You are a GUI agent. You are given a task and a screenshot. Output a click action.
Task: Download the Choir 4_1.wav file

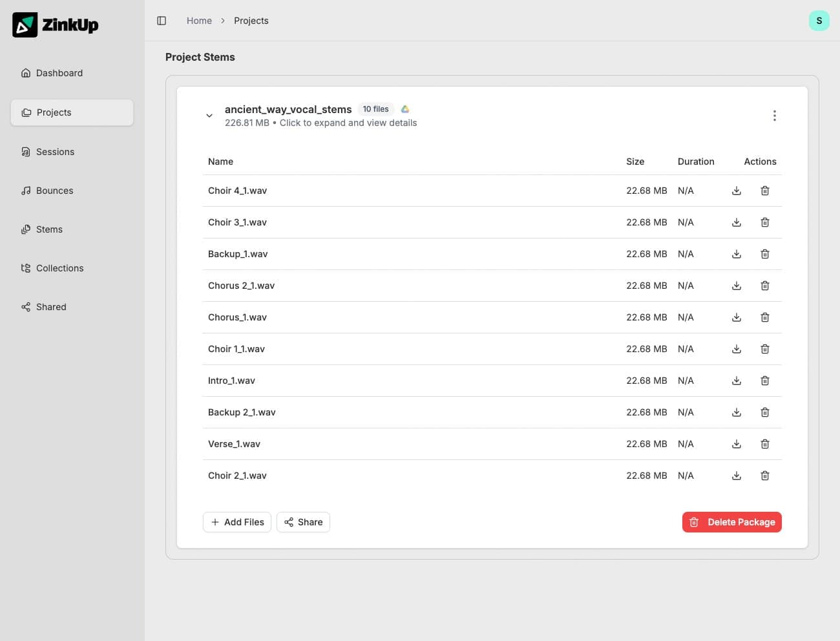(737, 191)
